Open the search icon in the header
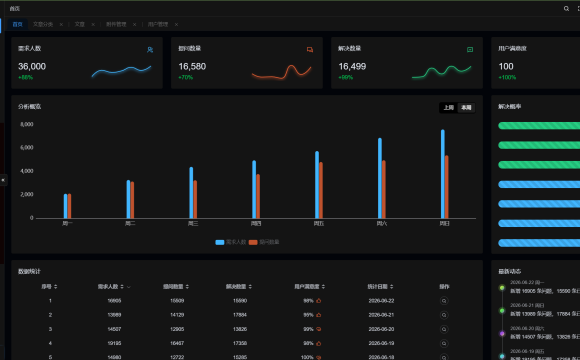The width and height of the screenshot is (580, 360). [x=566, y=9]
